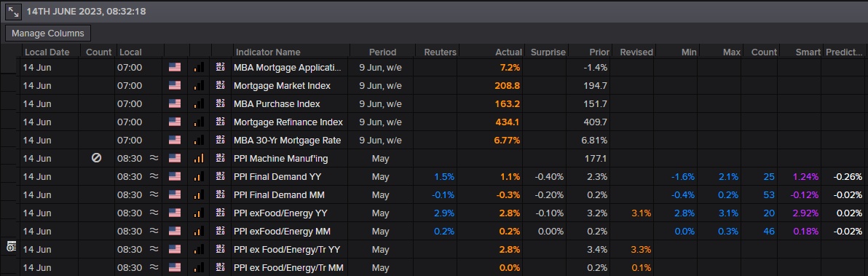Click the Reuters poll value 1.5% for PPI Final Demand YY

(x=444, y=176)
